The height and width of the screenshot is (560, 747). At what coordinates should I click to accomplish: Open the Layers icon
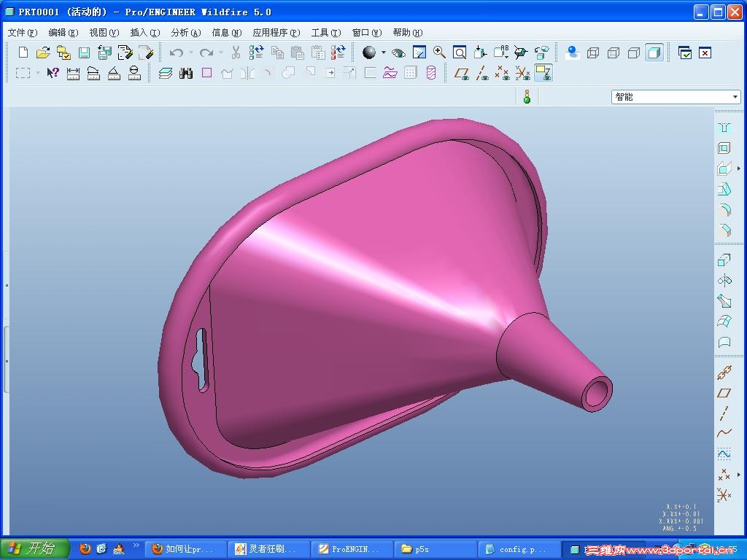coord(166,73)
